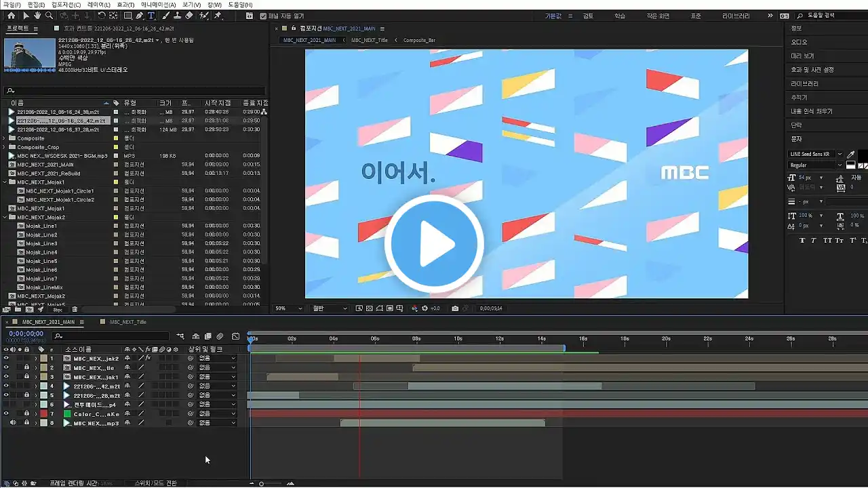Toggle the lock on layer 8
The height and width of the screenshot is (488, 868).
pyautogui.click(x=26, y=423)
